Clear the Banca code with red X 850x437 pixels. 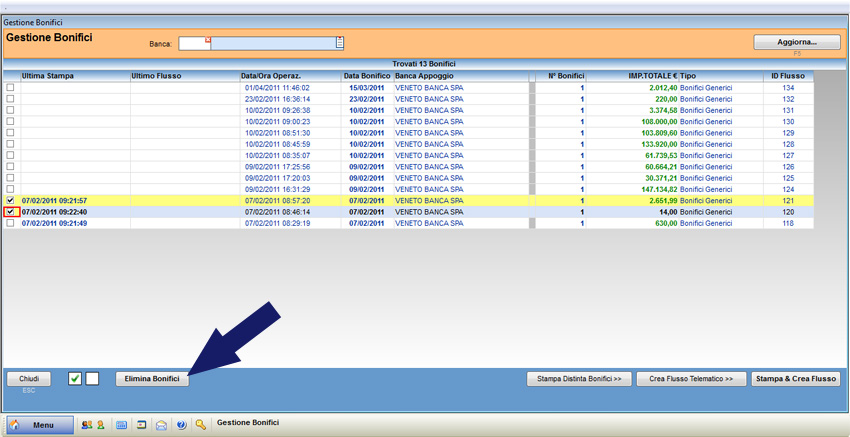click(208, 40)
